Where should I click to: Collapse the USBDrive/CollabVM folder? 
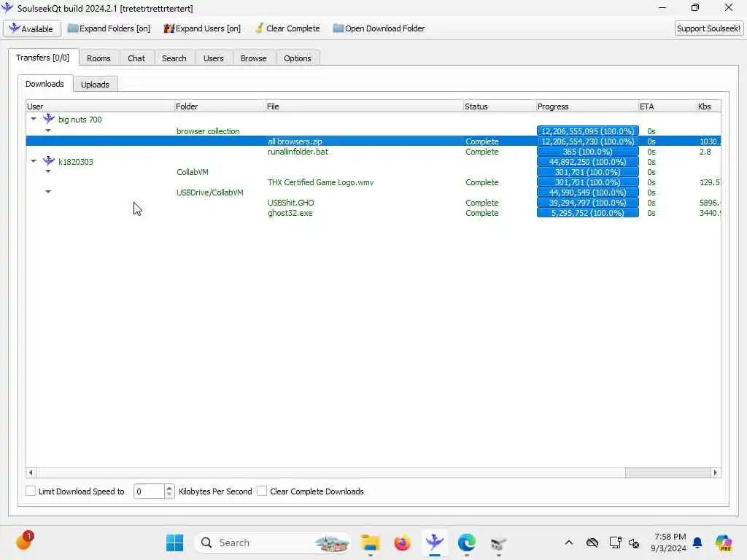pyautogui.click(x=48, y=192)
